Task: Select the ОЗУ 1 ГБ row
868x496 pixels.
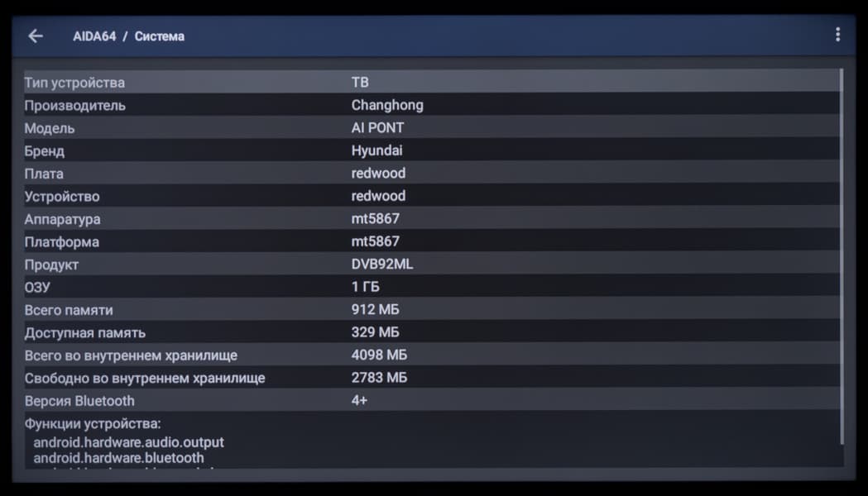Action: [x=430, y=287]
